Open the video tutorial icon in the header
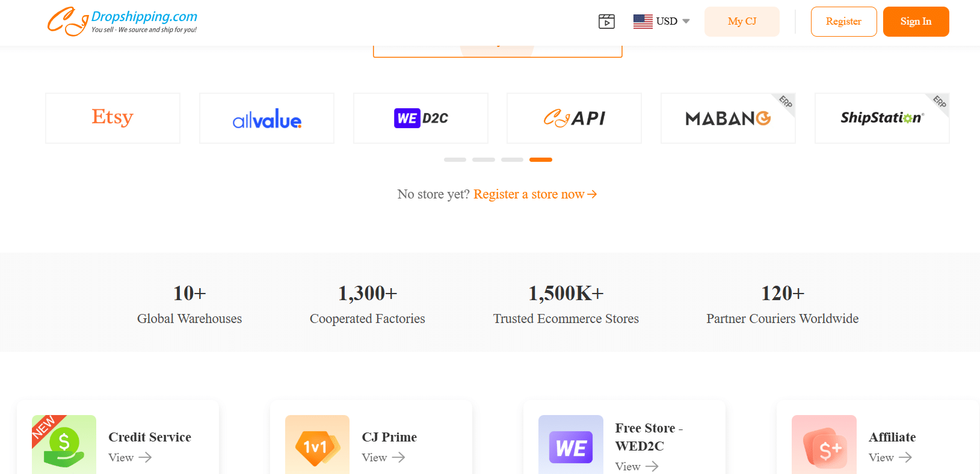This screenshot has height=474, width=980. tap(606, 21)
